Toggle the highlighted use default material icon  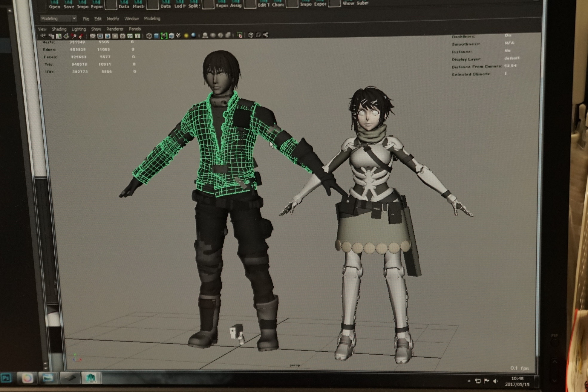coord(164,36)
